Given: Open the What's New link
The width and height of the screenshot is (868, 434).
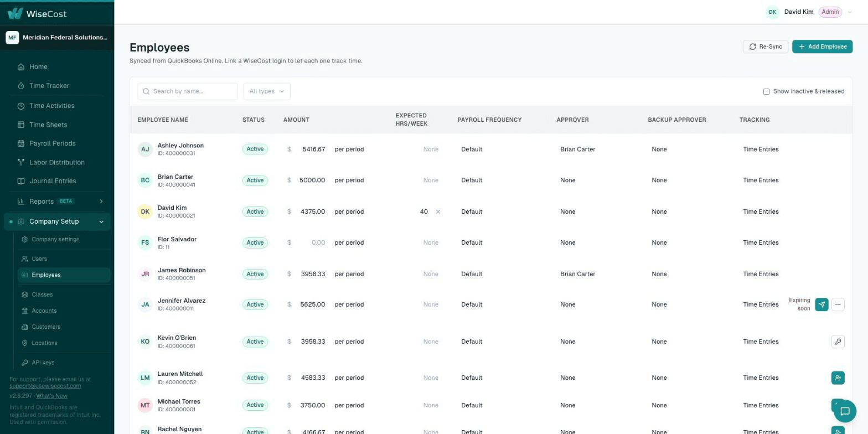Looking at the screenshot, I should point(52,396).
